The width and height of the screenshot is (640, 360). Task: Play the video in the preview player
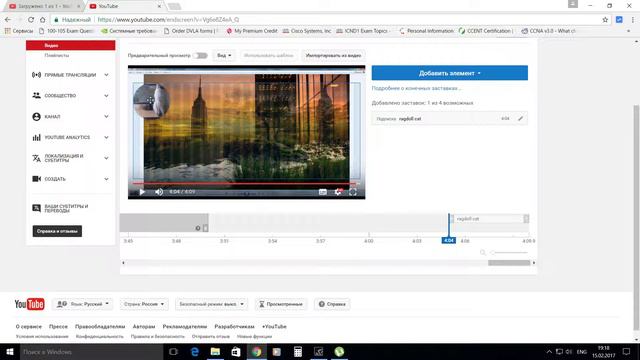tap(142, 192)
